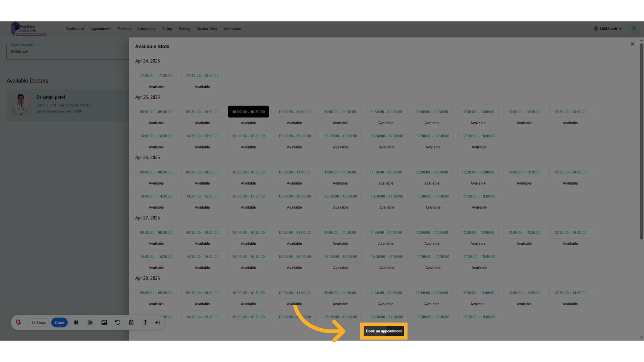Open the 11 Steps list
Image resolution: width=644 pixels, height=362 pixels.
(39, 323)
